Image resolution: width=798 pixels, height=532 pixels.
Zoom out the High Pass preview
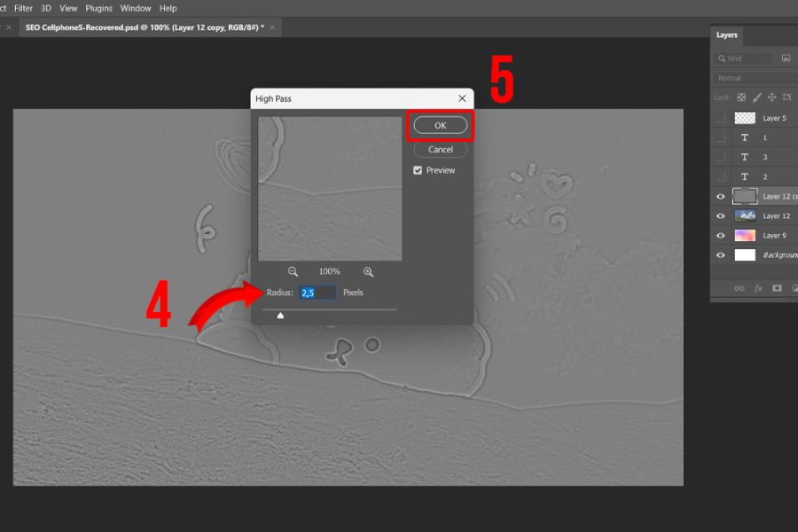click(293, 272)
